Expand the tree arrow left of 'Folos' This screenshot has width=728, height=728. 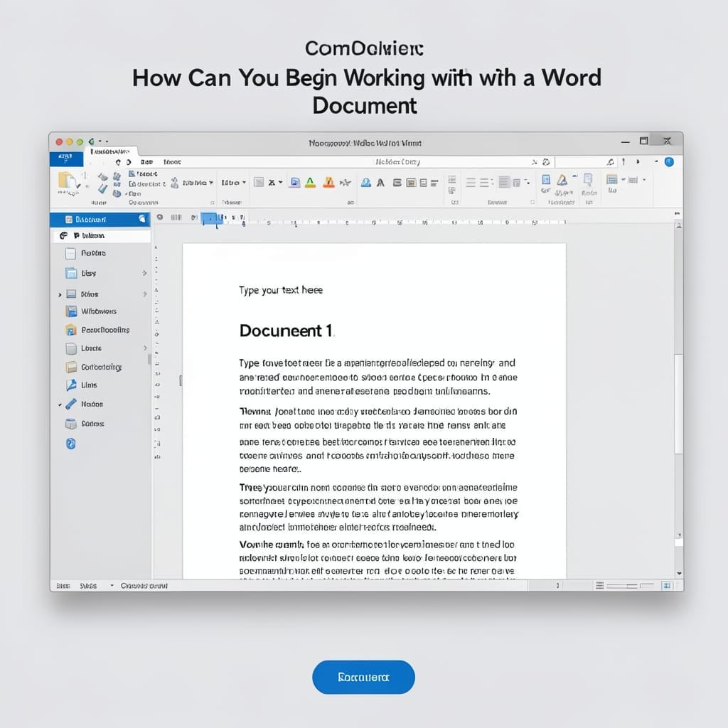(x=60, y=295)
